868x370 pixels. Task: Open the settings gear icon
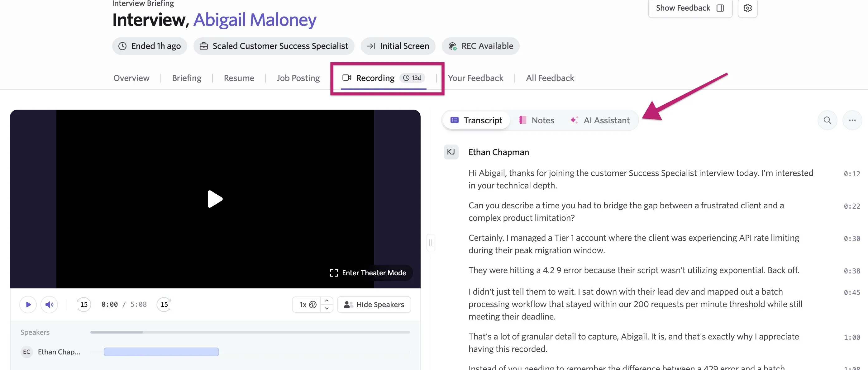pyautogui.click(x=747, y=8)
